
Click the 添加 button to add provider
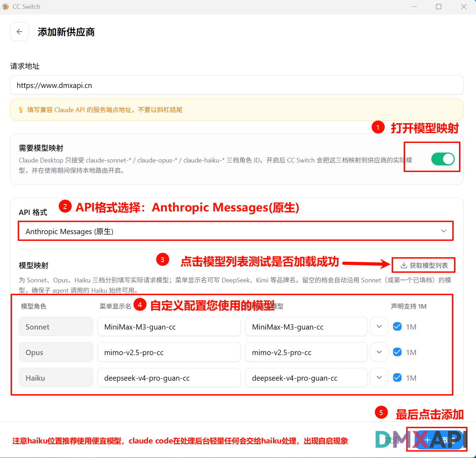pyautogui.click(x=439, y=440)
